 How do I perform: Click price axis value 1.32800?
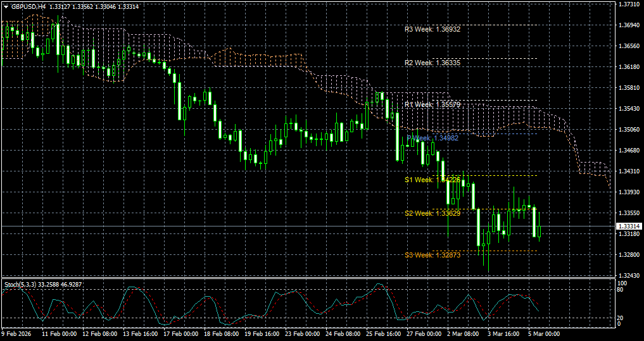point(628,255)
